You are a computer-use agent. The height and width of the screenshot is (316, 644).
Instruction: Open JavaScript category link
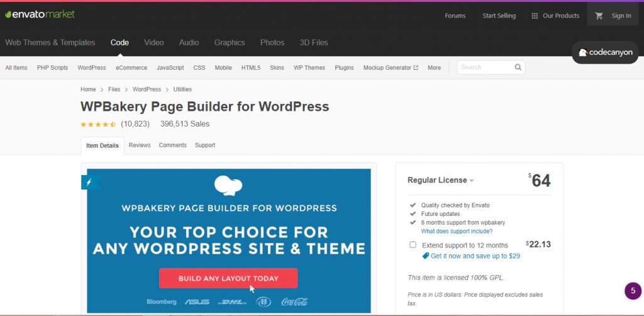170,68
